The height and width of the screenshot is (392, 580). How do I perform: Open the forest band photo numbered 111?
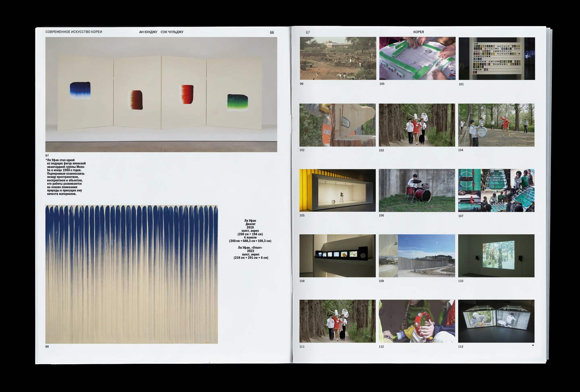[x=338, y=321]
